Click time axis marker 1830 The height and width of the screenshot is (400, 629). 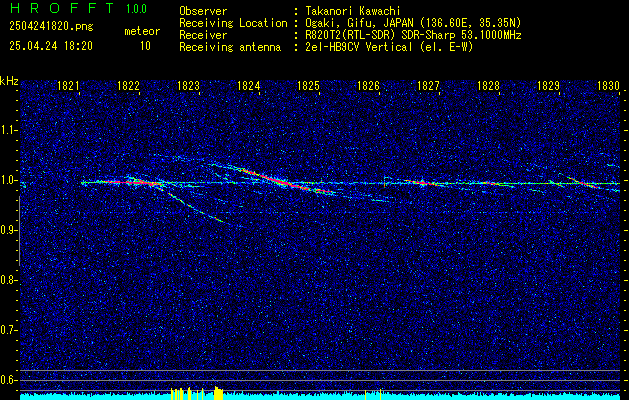tap(608, 85)
